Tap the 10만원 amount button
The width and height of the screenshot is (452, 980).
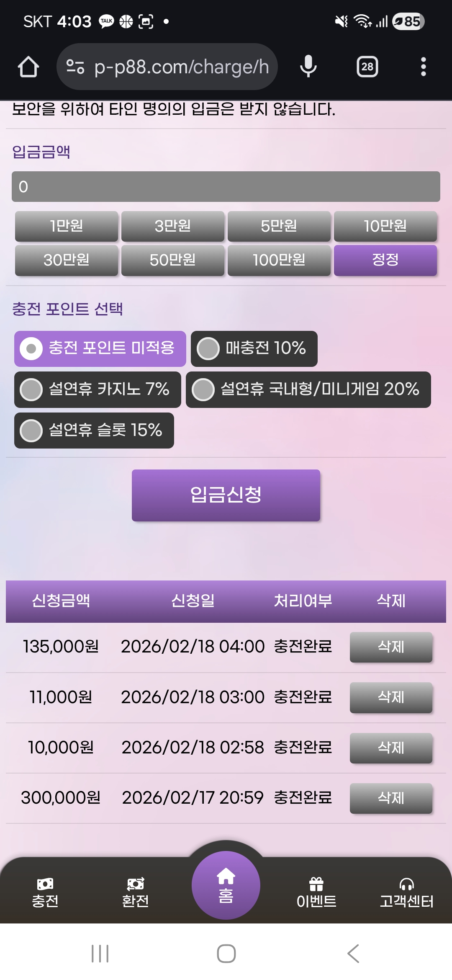[385, 226]
